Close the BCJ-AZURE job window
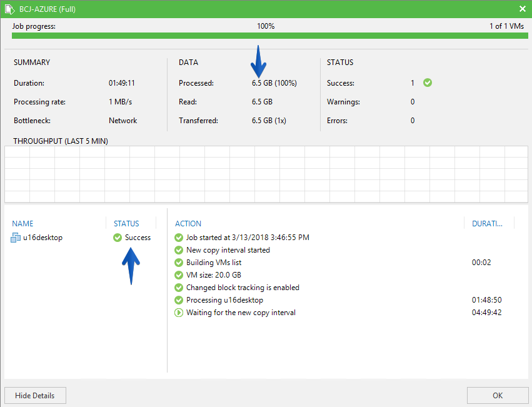Screen dimensions: 532x407 pos(523,9)
